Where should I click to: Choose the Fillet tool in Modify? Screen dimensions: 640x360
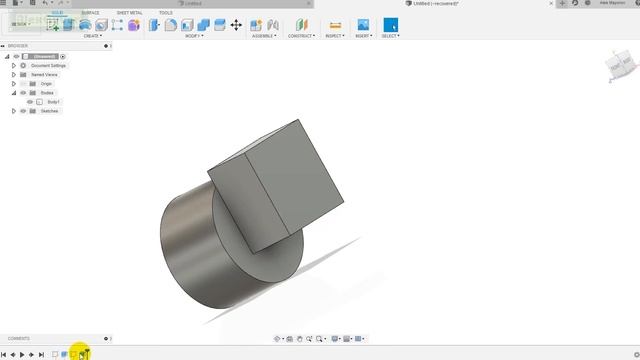pos(171,25)
